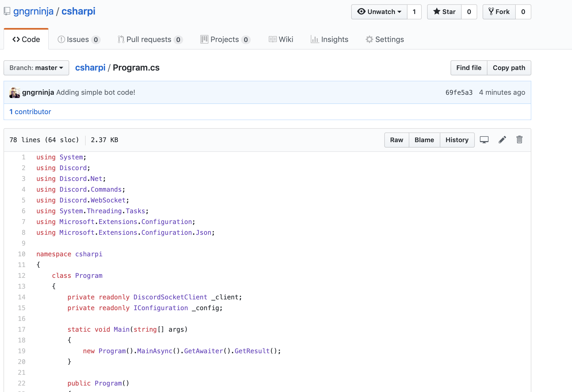Click the trash delete file icon
Image resolution: width=572 pixels, height=392 pixels.
pos(519,140)
